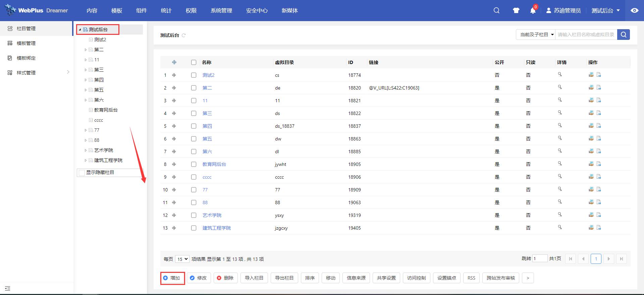The image size is (644, 295).
Task: Click second operation icon for 第五
Action: [x=599, y=138]
